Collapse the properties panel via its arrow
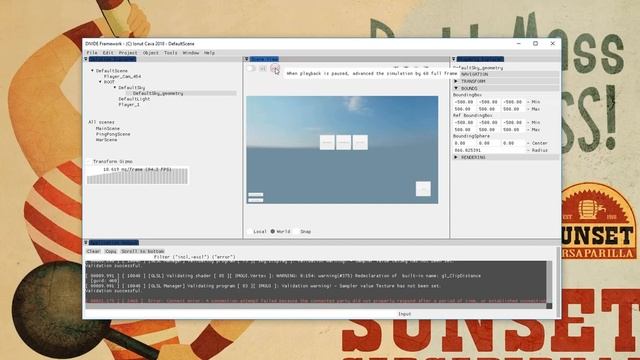 pos(453,59)
